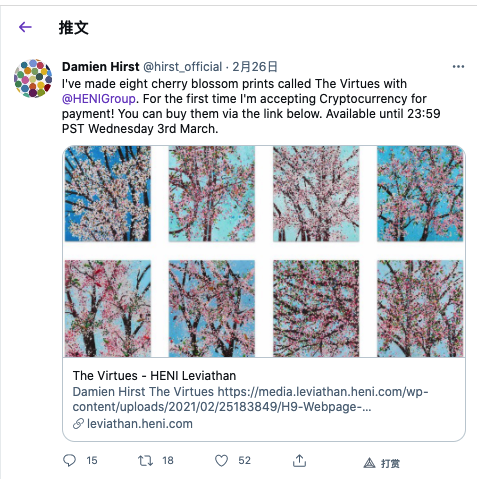Open The Virtues - HENI Leviathan card title

(x=154, y=376)
